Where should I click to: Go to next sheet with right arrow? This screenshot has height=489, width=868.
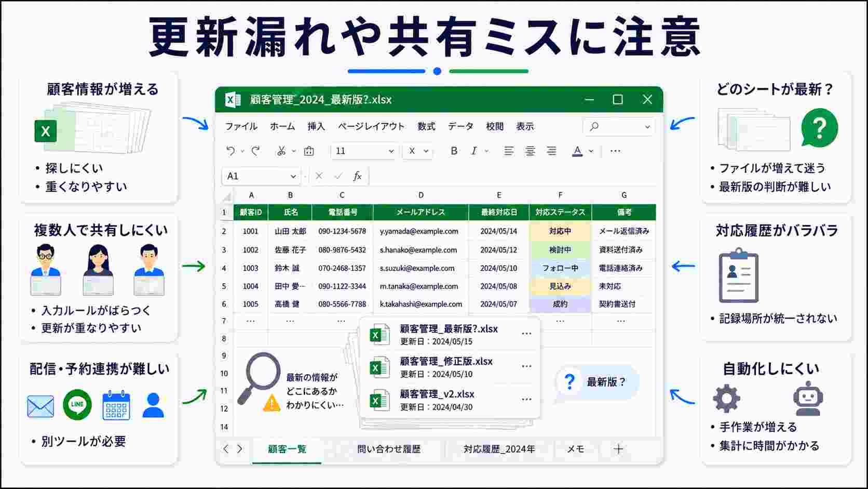(239, 449)
